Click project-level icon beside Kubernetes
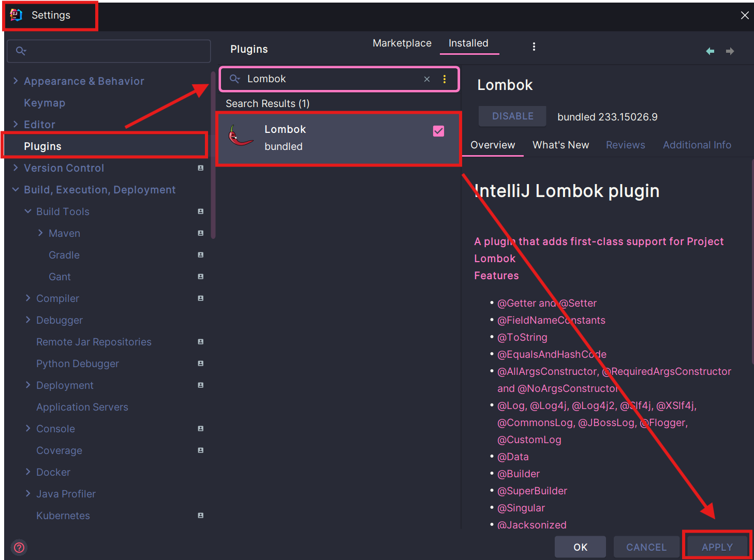754x560 pixels. [200, 516]
